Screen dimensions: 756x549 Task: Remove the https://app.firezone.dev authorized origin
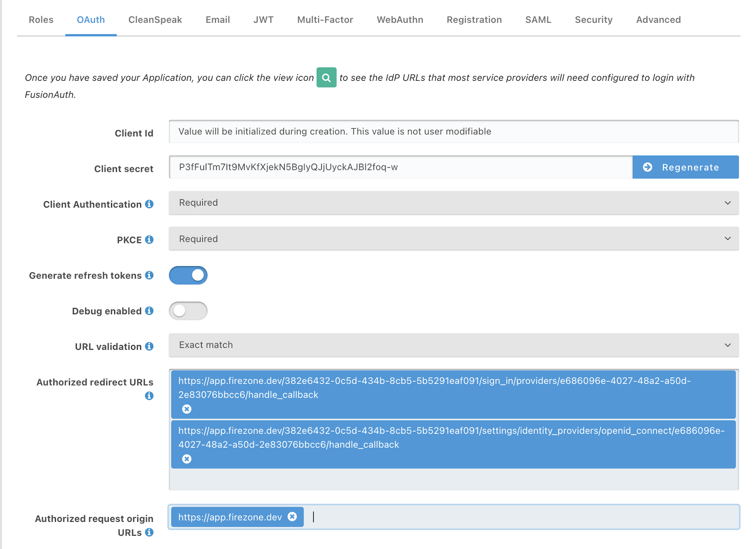293,517
